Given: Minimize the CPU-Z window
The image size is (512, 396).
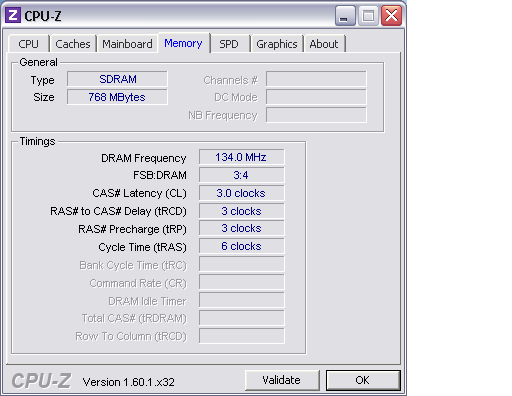Looking at the screenshot, I should tap(345, 16).
